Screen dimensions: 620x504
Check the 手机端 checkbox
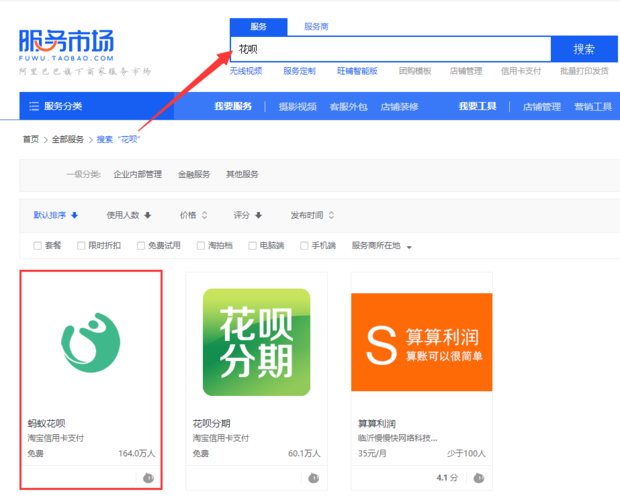point(304,246)
